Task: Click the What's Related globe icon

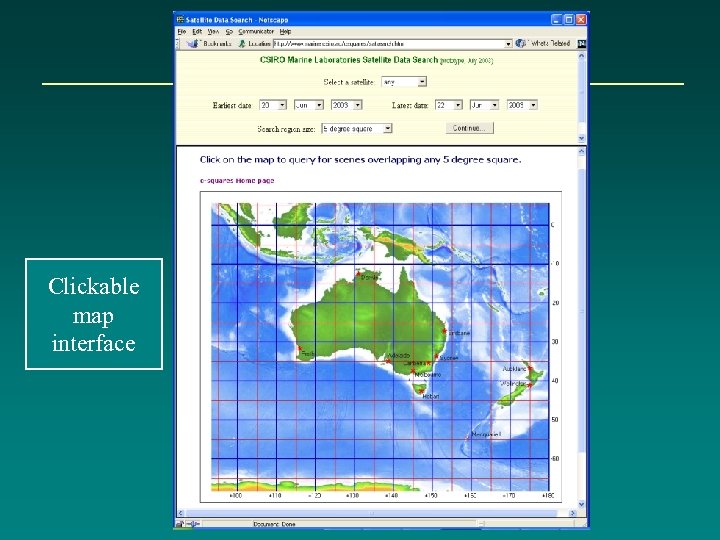Action: tap(520, 43)
